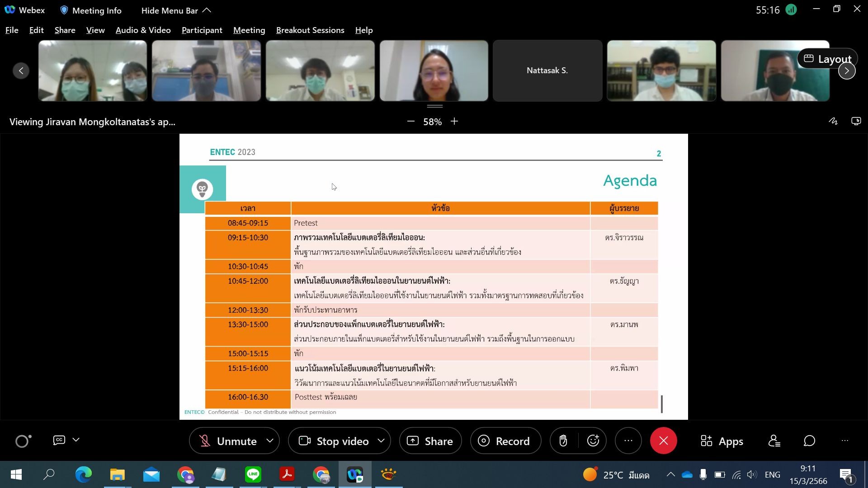Open more options ellipsis in control bar
Screen dimensions: 868x488
pyautogui.click(x=628, y=441)
